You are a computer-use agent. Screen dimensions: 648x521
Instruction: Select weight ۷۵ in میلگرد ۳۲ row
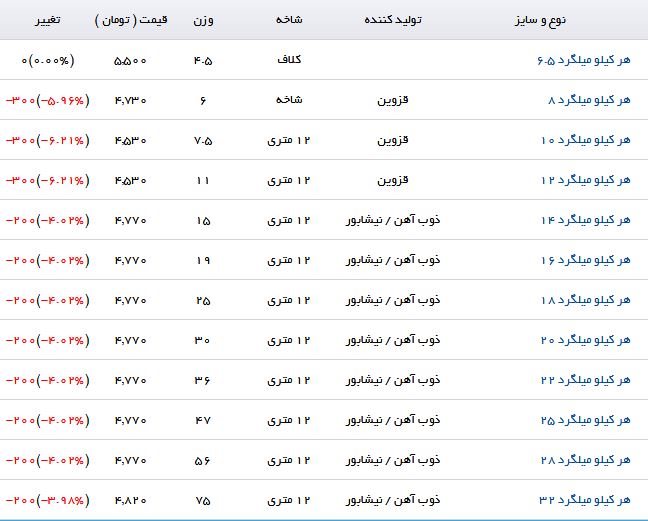(203, 501)
